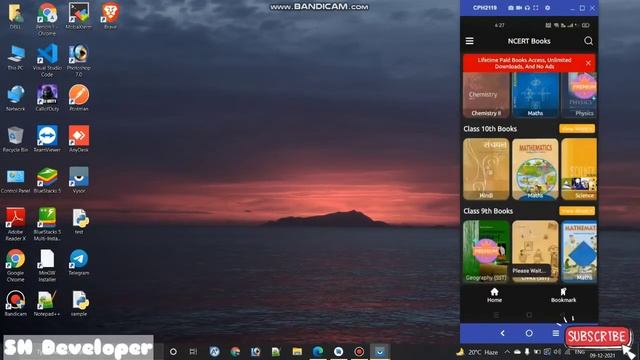Click View More for Class 10th Books
Image resolution: width=640 pixels, height=360 pixels.
tap(577, 129)
